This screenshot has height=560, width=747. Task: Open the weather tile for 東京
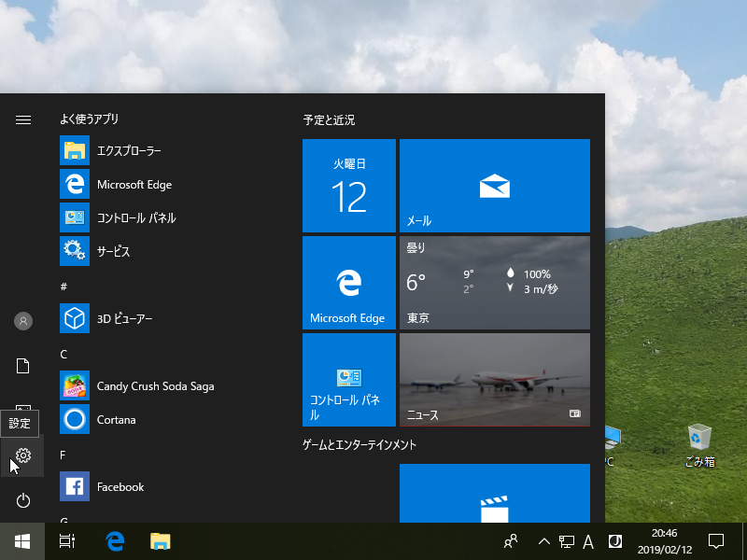click(x=495, y=283)
